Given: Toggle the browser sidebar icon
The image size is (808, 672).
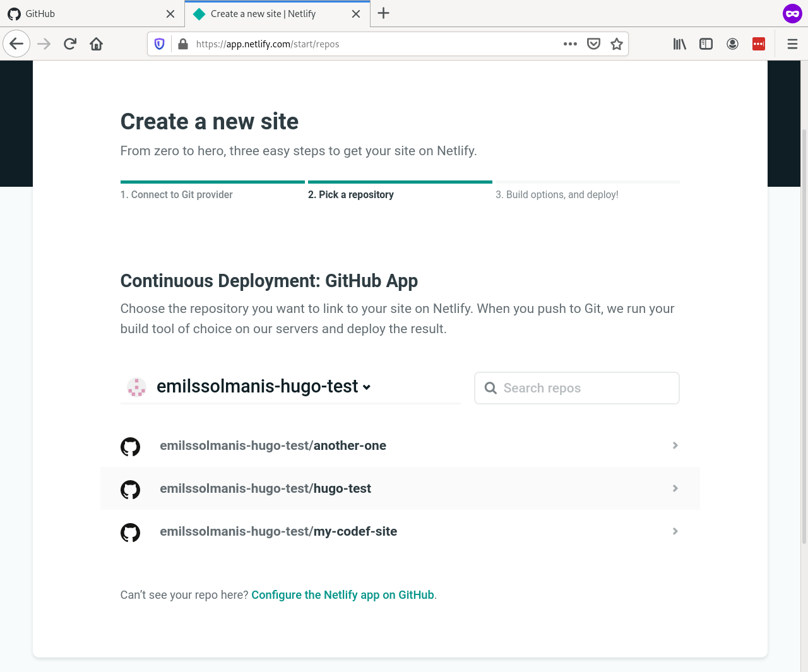Looking at the screenshot, I should 706,44.
